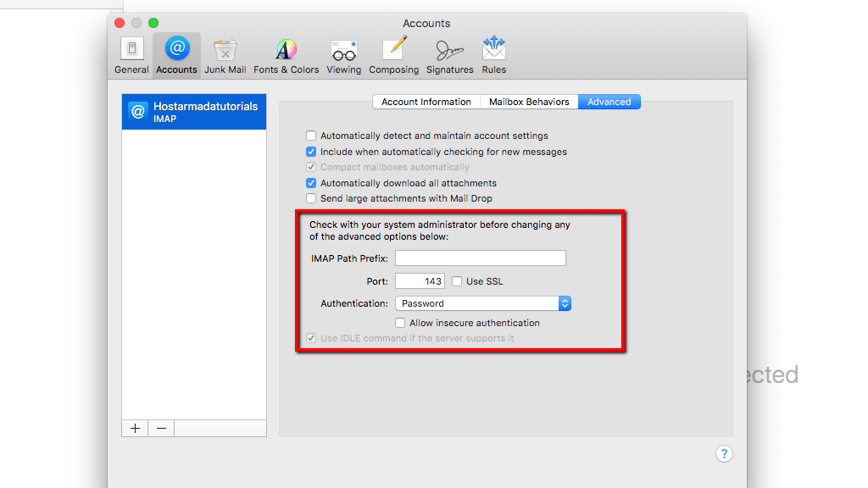Click the IMAP Path Prefix field
This screenshot has width=868, height=488.
tap(481, 258)
